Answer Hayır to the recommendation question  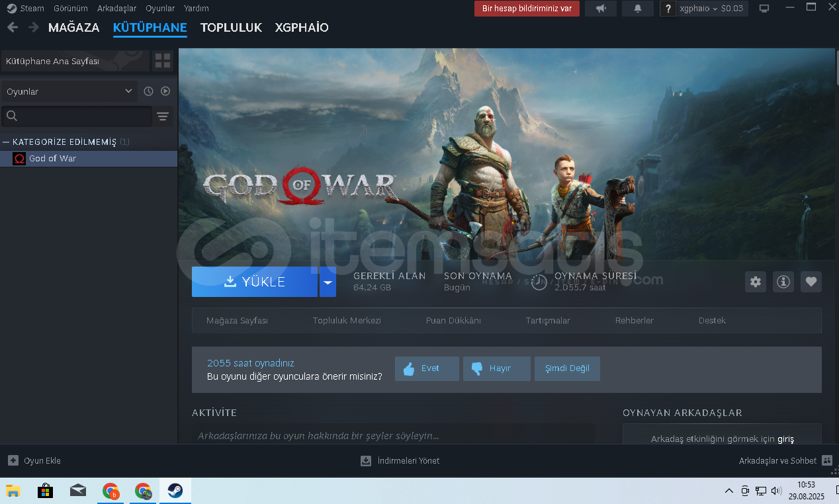[497, 368]
